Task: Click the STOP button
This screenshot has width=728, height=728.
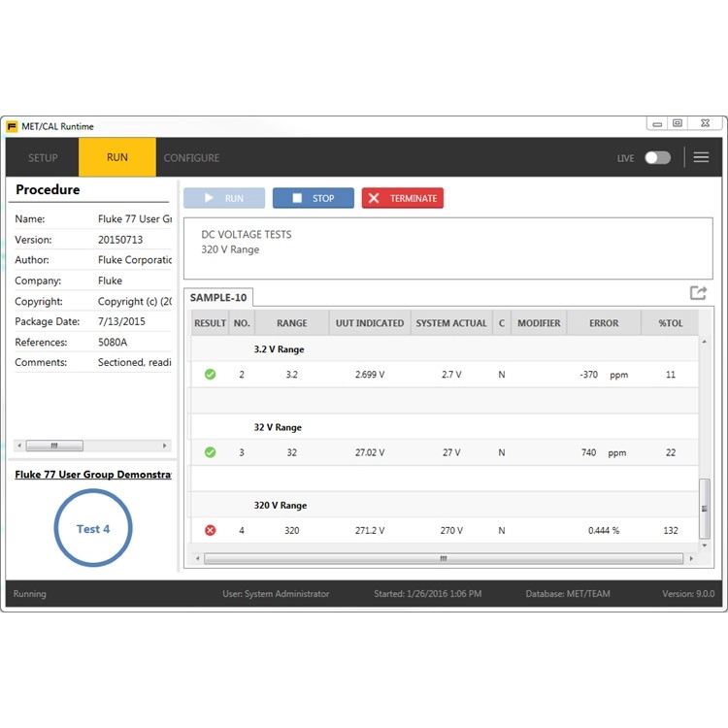Action: pyautogui.click(x=313, y=198)
